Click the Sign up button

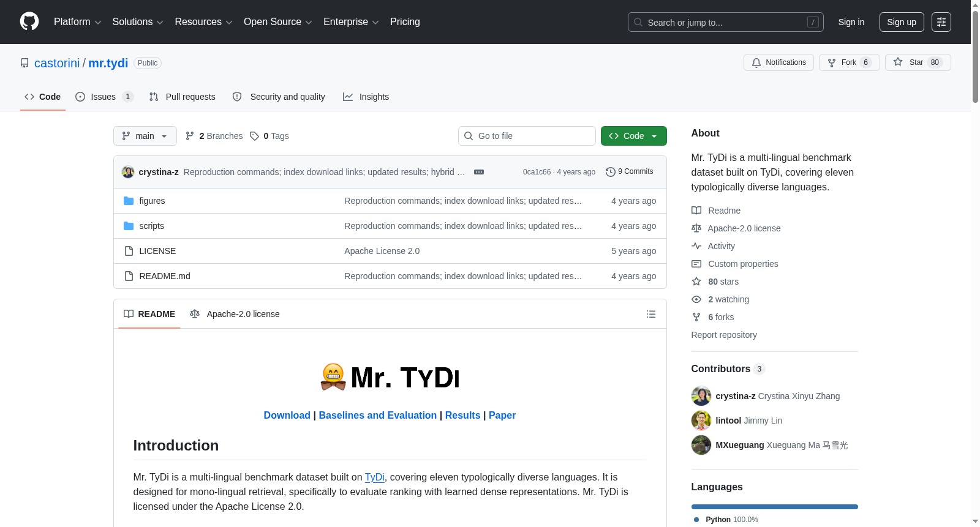902,22
